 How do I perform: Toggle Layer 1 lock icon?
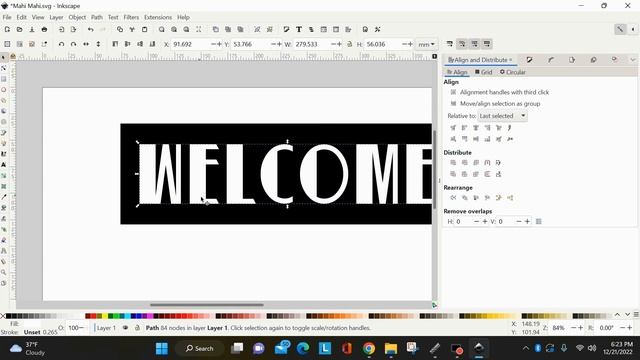click(137, 328)
